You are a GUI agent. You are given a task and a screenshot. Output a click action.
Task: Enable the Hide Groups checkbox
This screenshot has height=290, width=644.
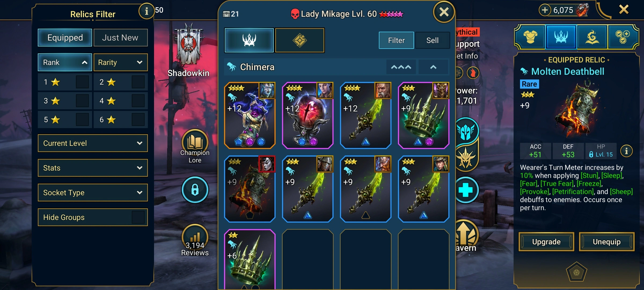point(138,217)
